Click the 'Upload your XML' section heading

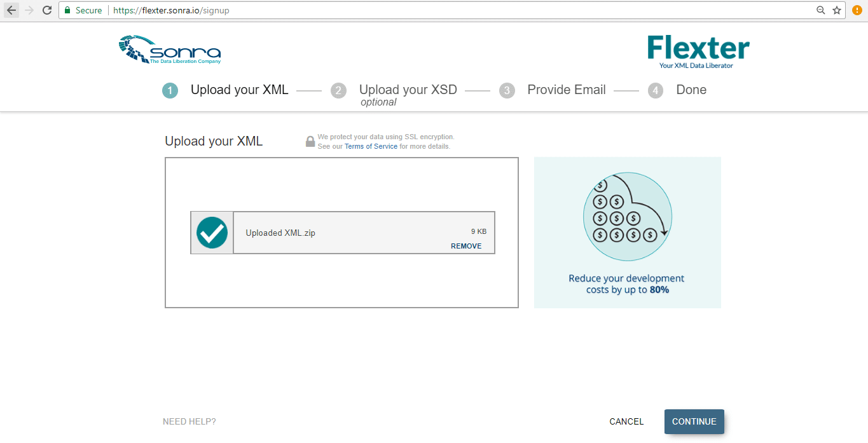click(214, 141)
